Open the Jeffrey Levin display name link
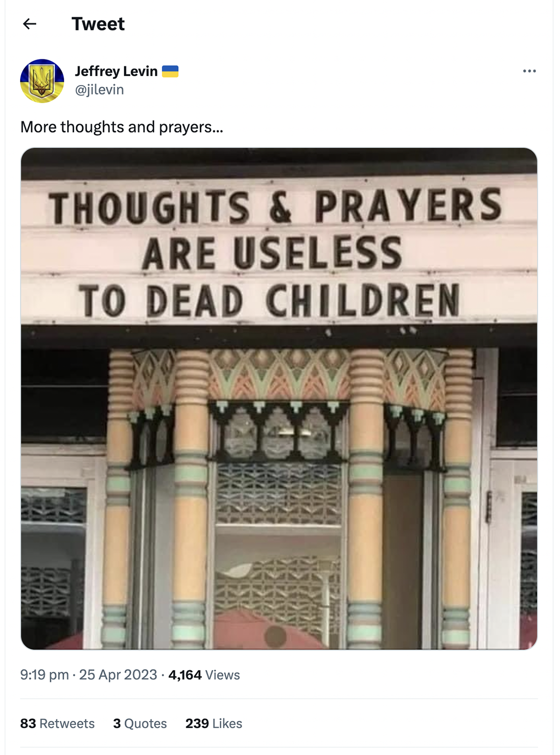 (116, 71)
